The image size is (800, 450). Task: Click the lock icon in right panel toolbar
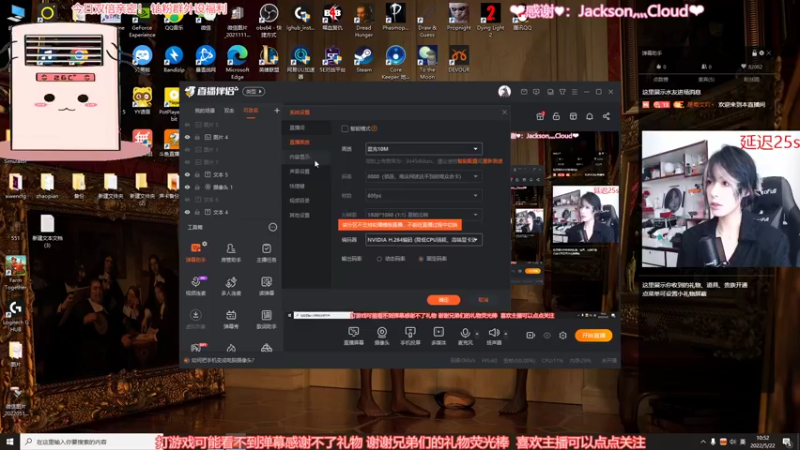(x=556, y=116)
